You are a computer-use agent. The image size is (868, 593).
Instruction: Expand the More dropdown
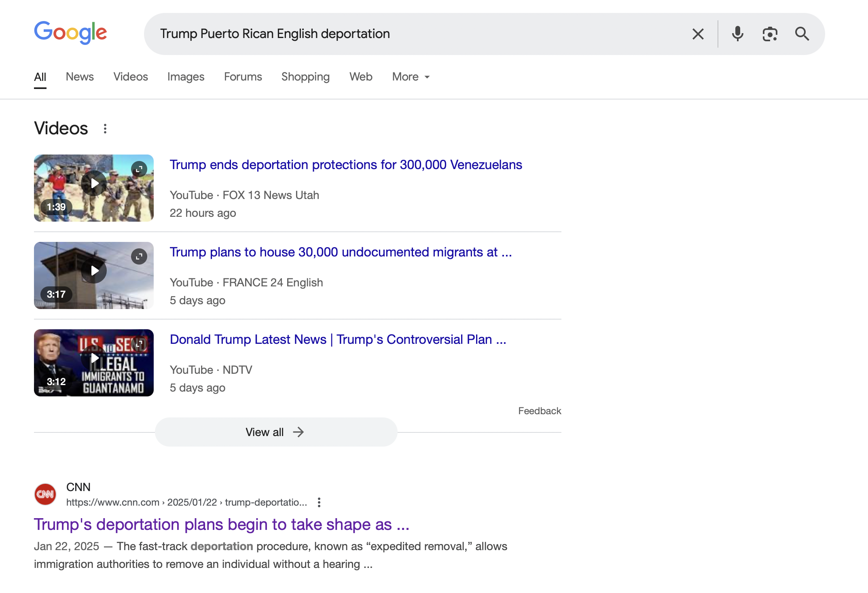(x=411, y=77)
